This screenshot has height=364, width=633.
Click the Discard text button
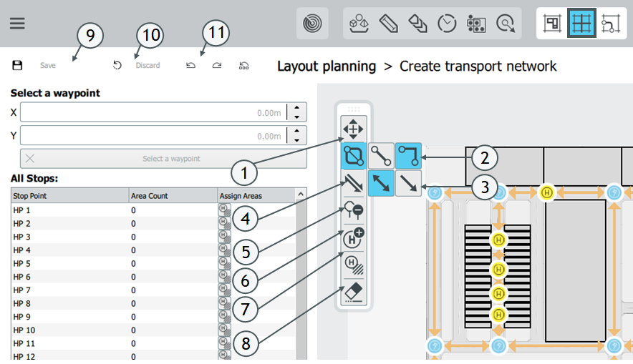[x=148, y=65]
